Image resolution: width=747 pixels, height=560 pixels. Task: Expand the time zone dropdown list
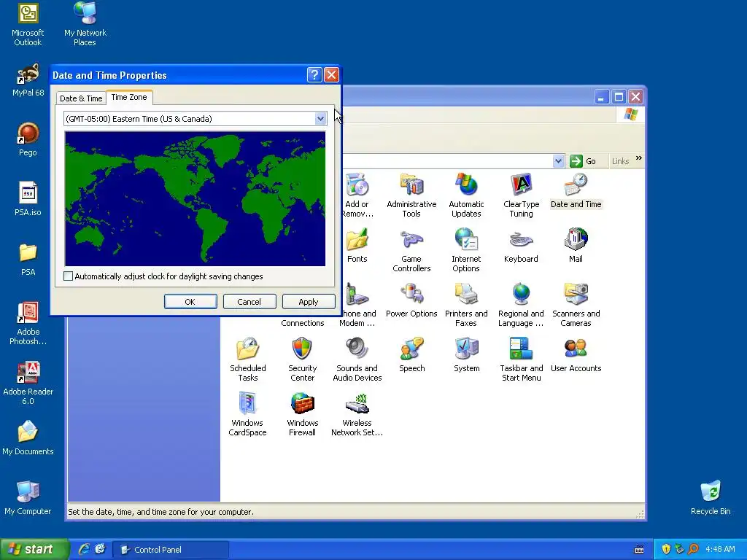[321, 119]
